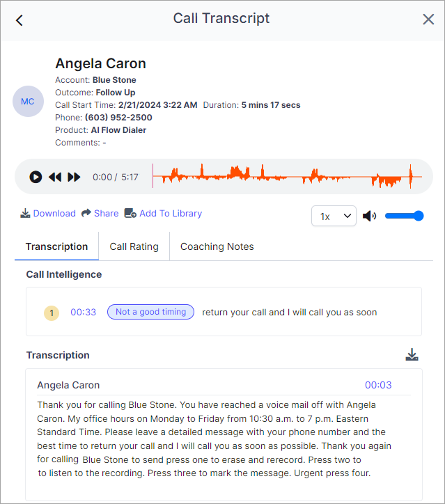Click the transcript paragraph text
Viewport: 445px width, 504px height.
[x=214, y=439]
